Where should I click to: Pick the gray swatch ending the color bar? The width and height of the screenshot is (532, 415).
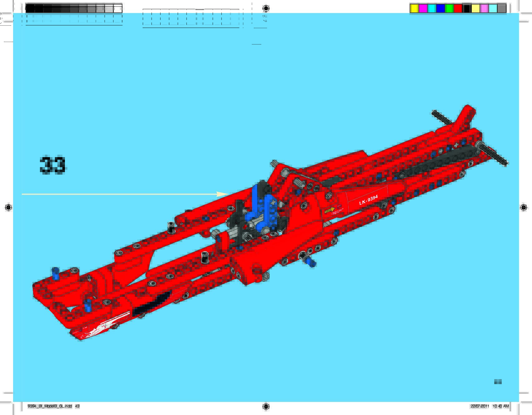[x=501, y=9]
